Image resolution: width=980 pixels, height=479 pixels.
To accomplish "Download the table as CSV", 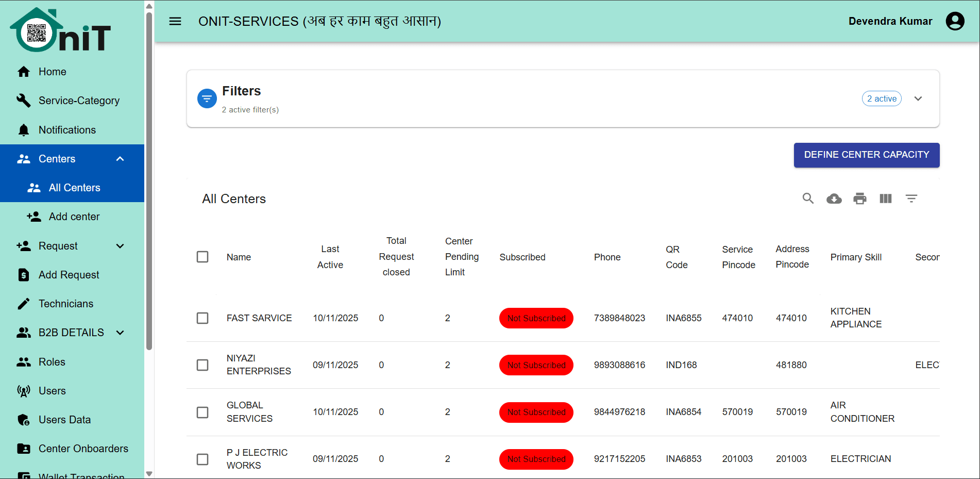I will tap(834, 199).
